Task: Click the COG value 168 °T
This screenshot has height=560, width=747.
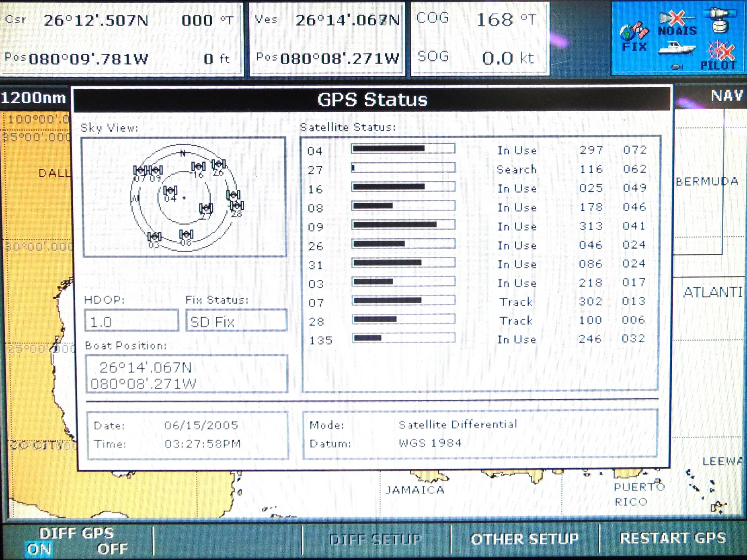Action: point(506,20)
